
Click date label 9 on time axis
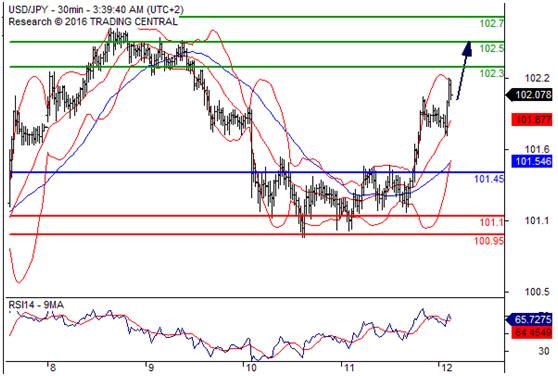[x=151, y=368]
